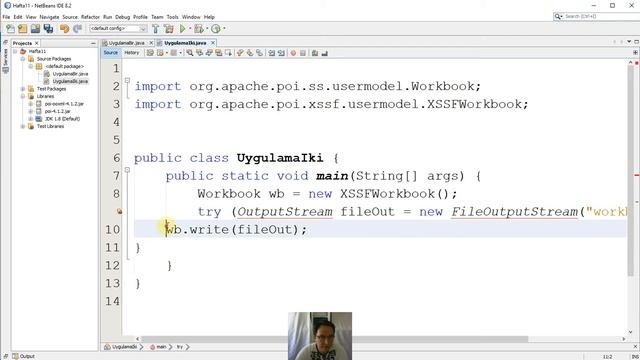Click the Find Next Occurrence icon

(209, 53)
